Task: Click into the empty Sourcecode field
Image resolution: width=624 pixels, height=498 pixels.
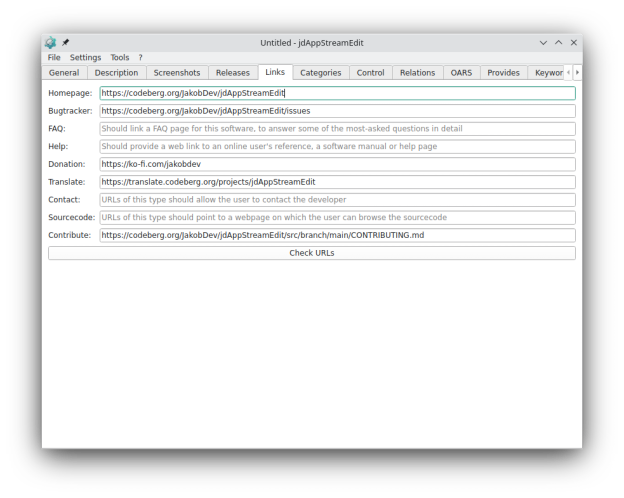Action: (337, 217)
